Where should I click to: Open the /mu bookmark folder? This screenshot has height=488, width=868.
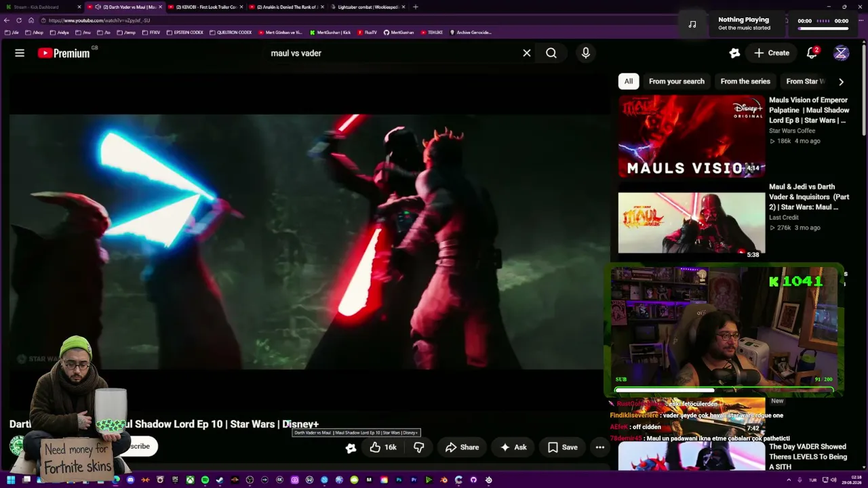(x=83, y=33)
